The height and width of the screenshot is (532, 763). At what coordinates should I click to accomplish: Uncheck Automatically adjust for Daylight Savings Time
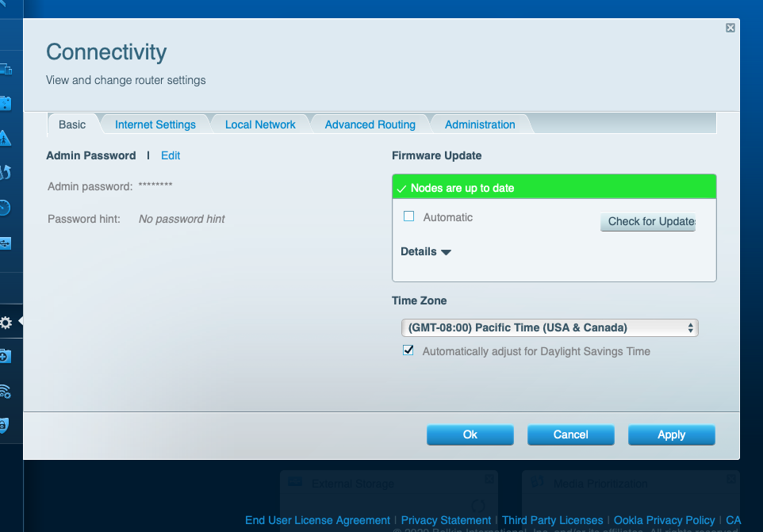[408, 350]
